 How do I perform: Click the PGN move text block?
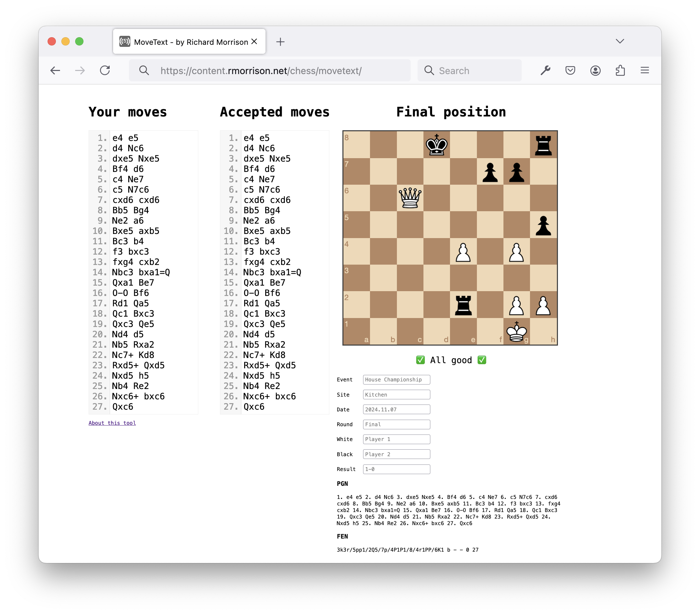[x=448, y=510]
